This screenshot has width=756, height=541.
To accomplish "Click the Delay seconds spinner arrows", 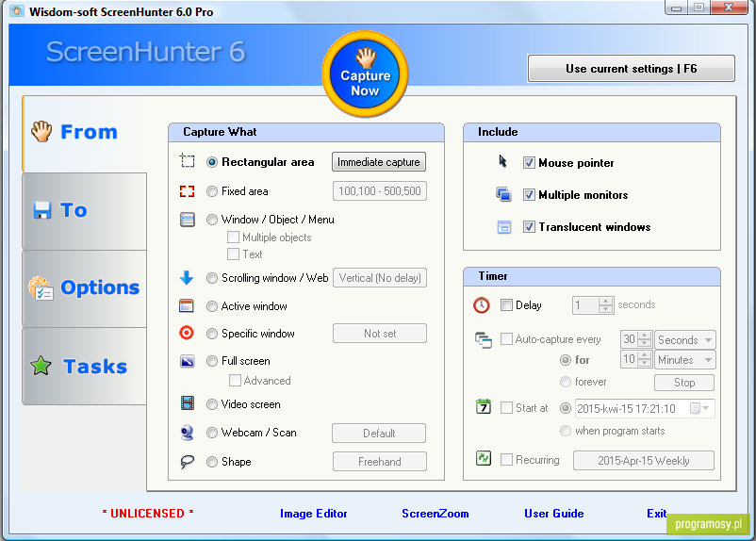I will click(605, 305).
